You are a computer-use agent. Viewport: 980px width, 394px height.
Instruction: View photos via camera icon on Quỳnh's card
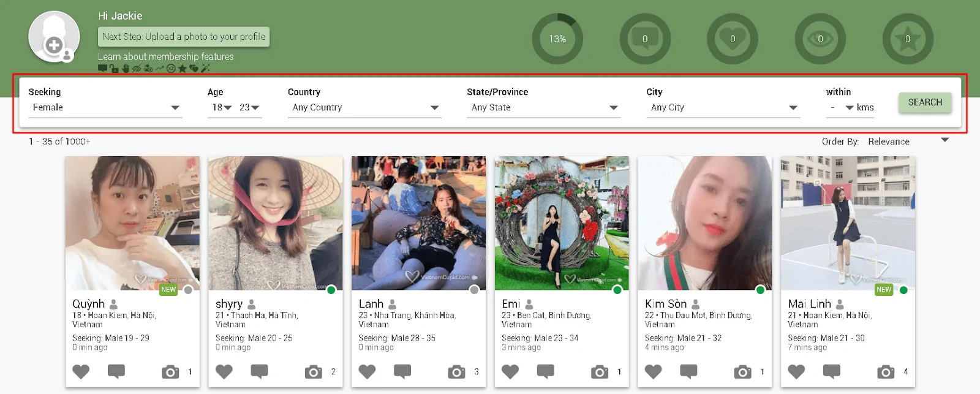pos(170,371)
